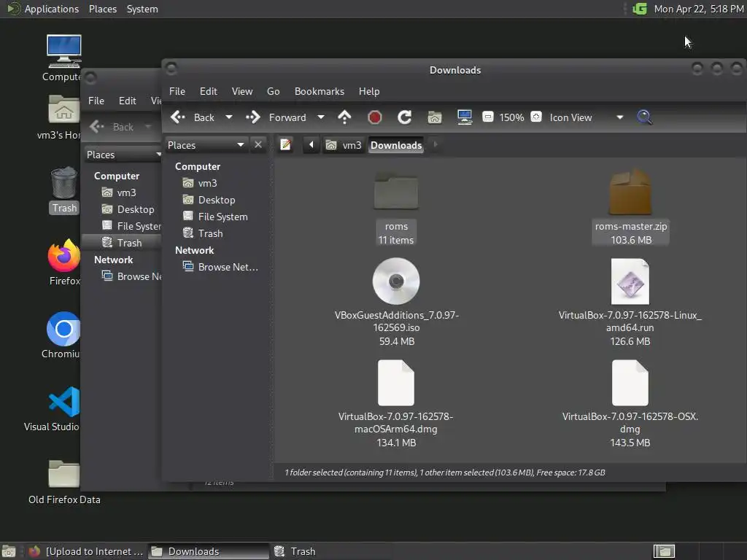Select the Downloads path bar button
747x560 pixels.
pos(396,145)
